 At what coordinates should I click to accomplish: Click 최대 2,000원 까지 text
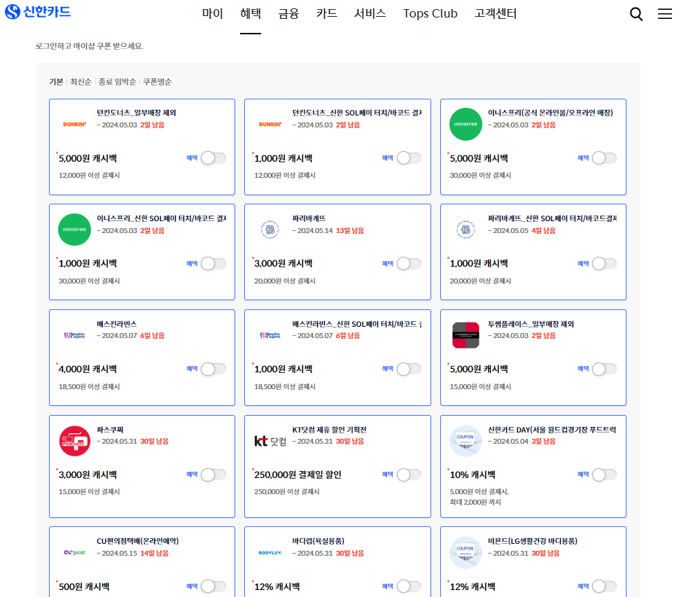[475, 503]
